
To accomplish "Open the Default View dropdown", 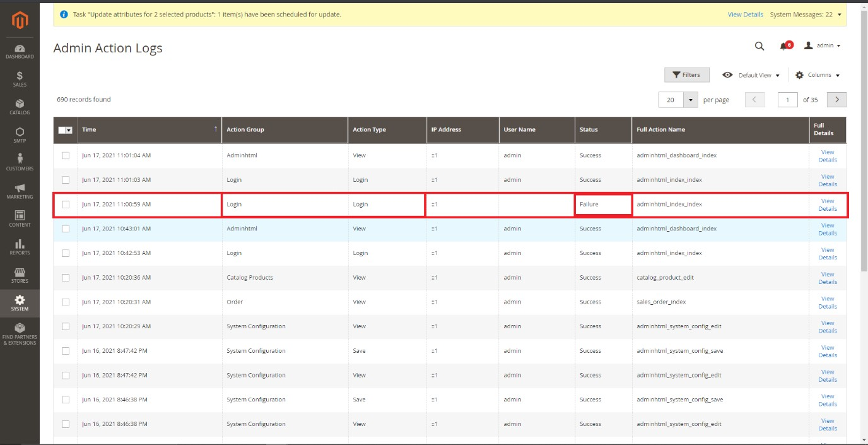I will tap(751, 75).
